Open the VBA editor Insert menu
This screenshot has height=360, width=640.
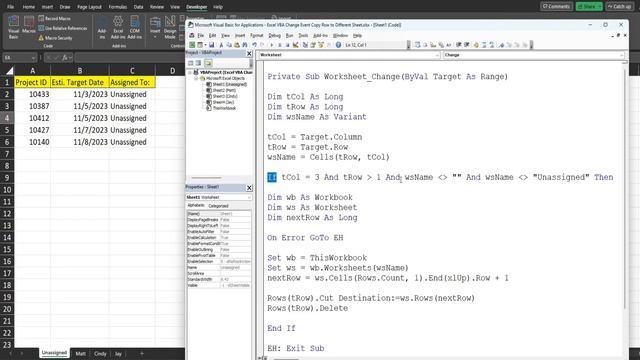pyautogui.click(x=240, y=36)
